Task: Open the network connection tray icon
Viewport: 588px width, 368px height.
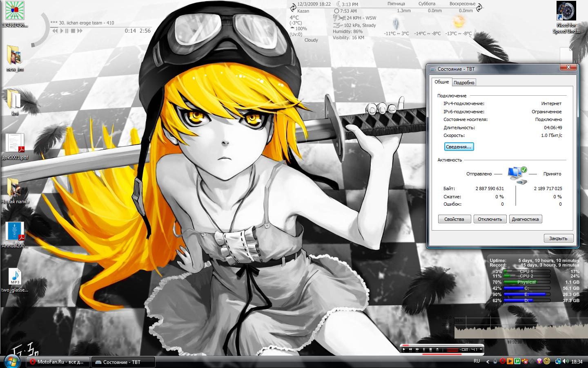Action: [558, 361]
